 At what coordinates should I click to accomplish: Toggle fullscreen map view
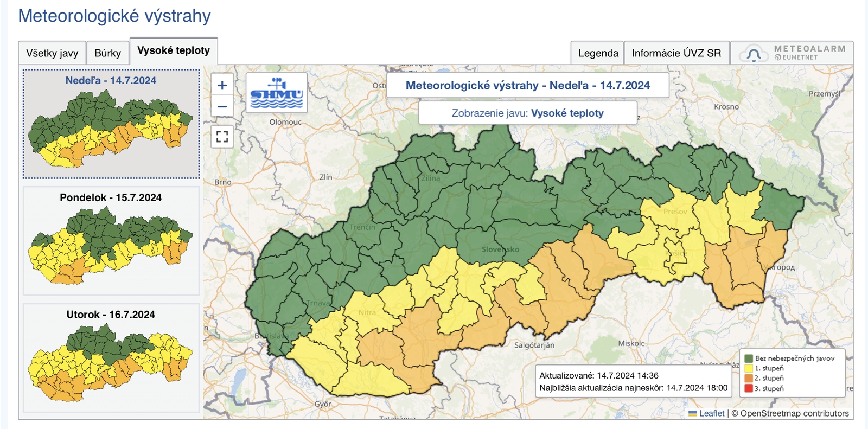point(222,136)
